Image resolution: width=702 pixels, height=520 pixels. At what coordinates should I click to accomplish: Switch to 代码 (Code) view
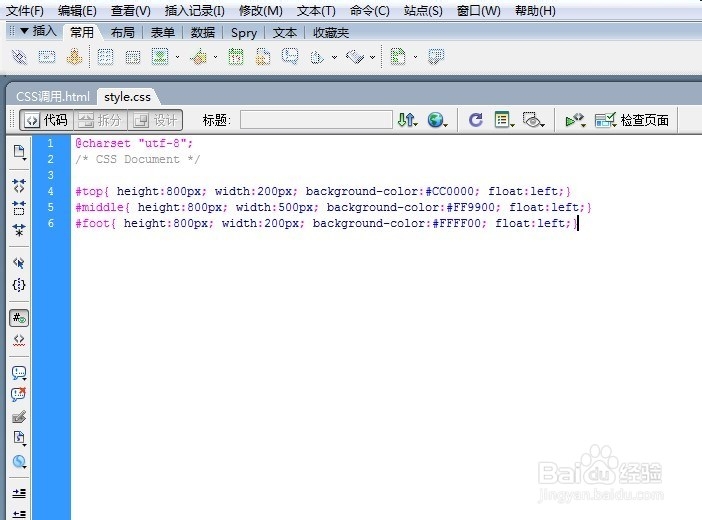47,120
